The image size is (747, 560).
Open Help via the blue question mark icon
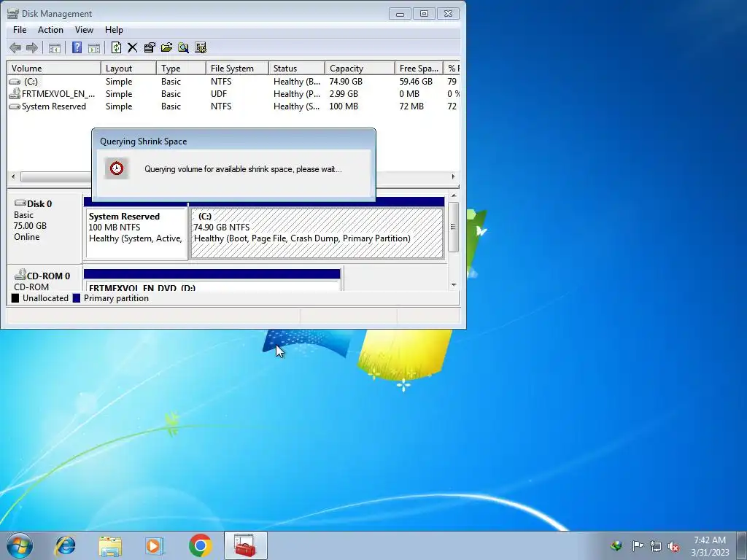pyautogui.click(x=77, y=47)
